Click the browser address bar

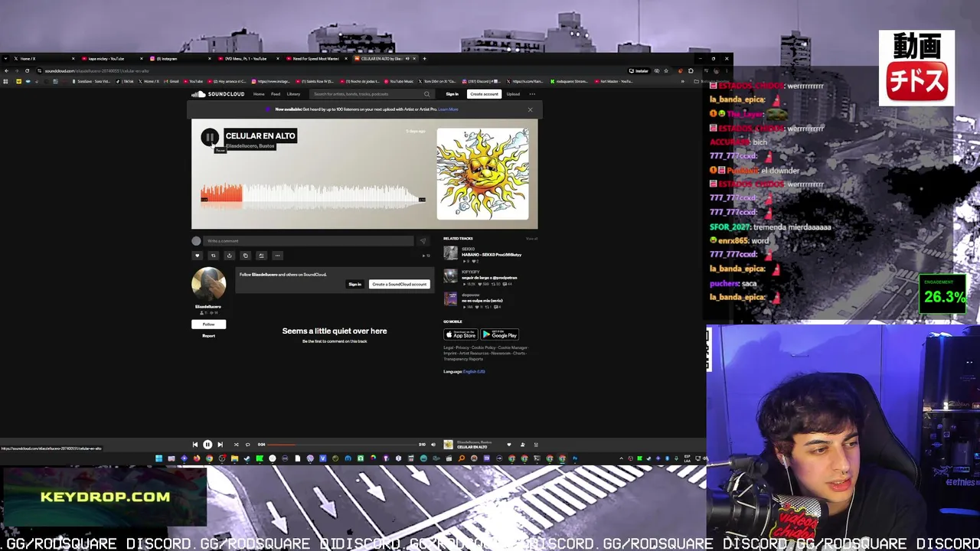(329, 71)
